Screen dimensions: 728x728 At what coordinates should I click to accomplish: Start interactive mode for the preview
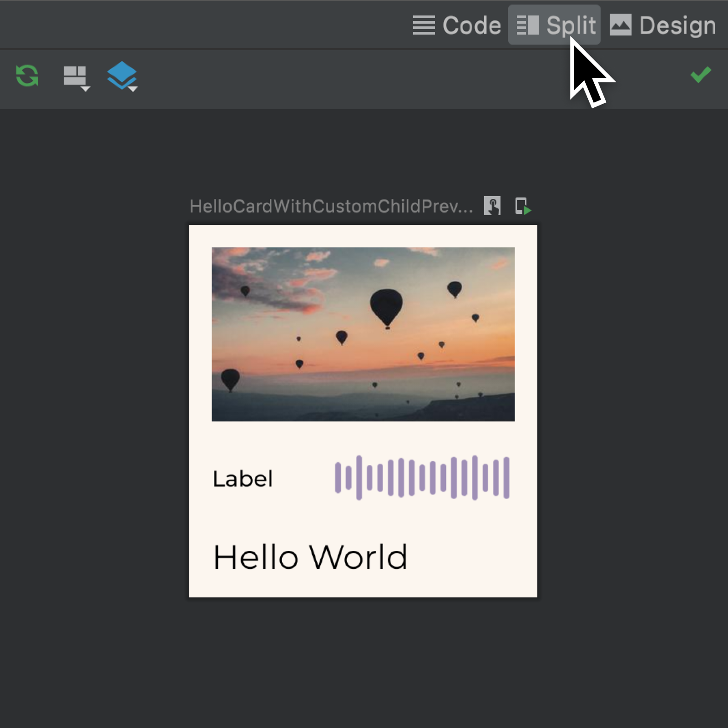click(492, 206)
